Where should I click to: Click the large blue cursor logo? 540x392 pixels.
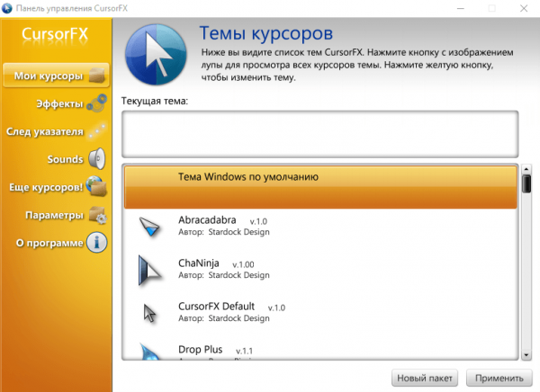click(x=156, y=54)
